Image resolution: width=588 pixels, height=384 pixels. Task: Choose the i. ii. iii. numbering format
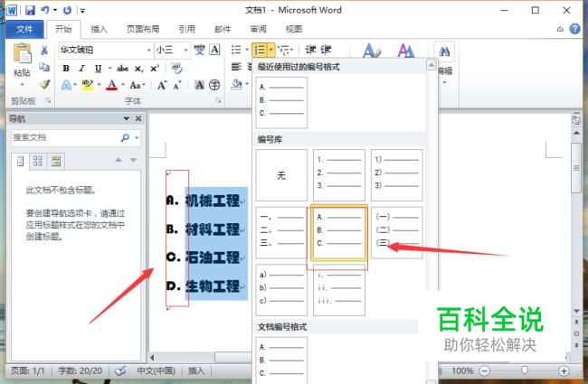[x=339, y=290]
